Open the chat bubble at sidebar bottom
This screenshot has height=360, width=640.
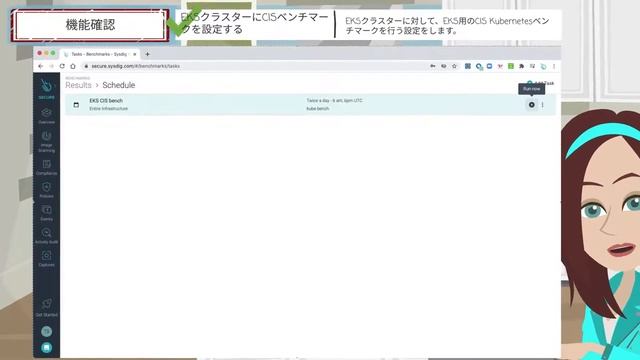[46, 347]
